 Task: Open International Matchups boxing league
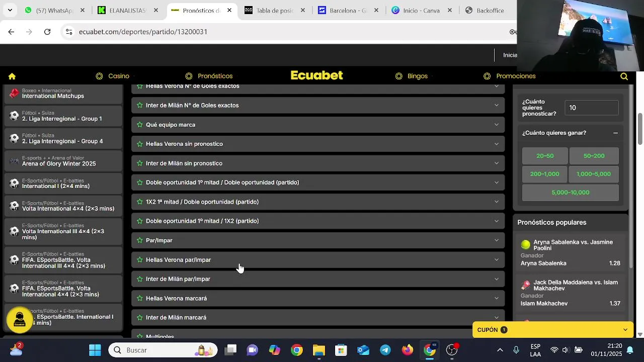pyautogui.click(x=63, y=94)
